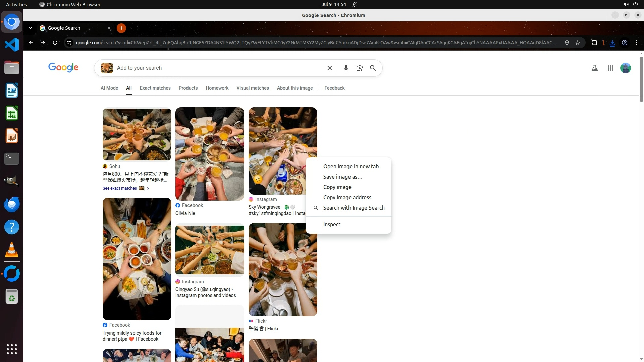Choose Save image as… from context menu

[x=342, y=177]
